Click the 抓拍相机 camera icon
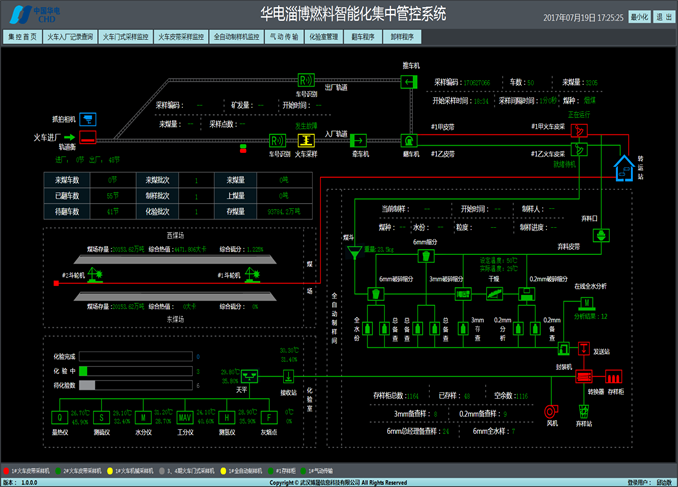 point(88,118)
